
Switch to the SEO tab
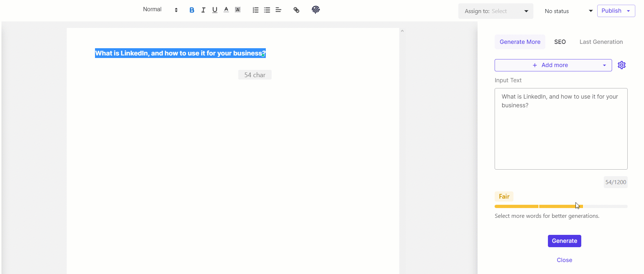(x=560, y=42)
